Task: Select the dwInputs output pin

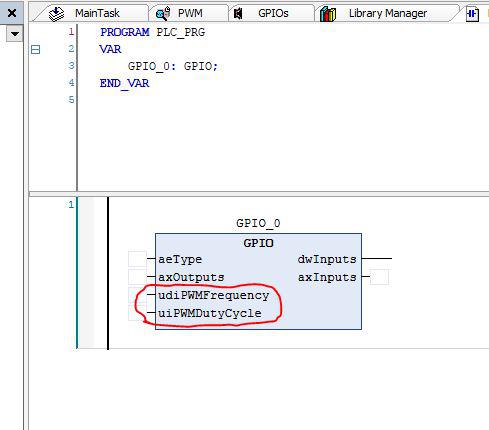Action: click(327, 259)
